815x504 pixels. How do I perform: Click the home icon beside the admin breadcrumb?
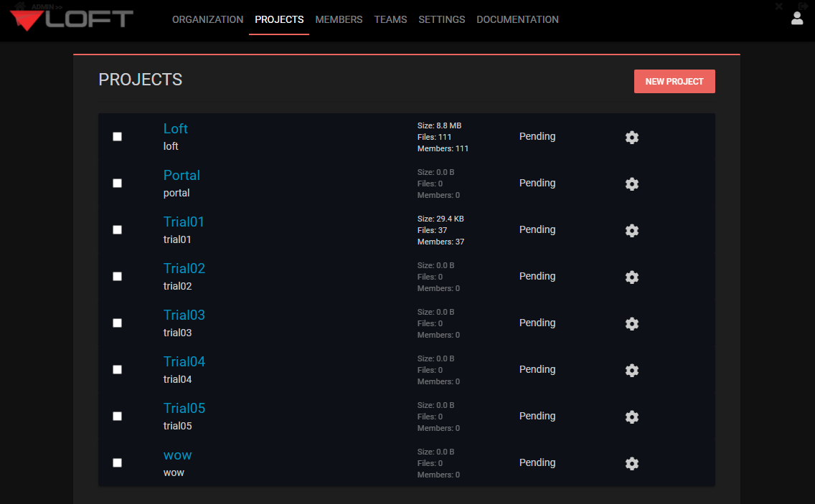[x=22, y=6]
